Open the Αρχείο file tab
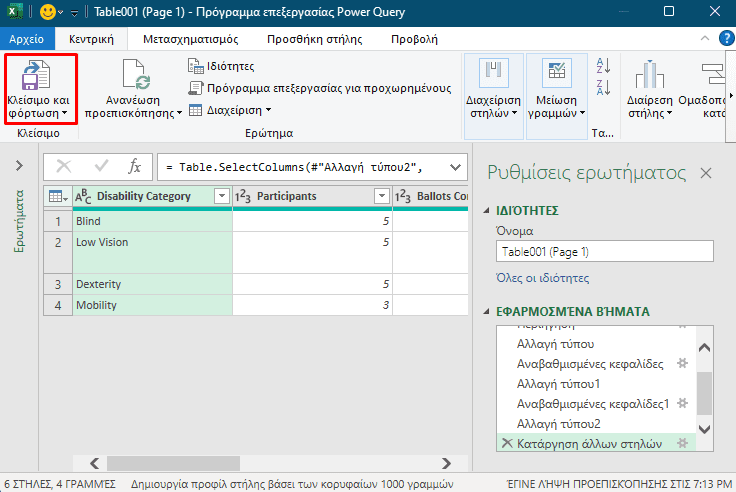 click(27, 39)
